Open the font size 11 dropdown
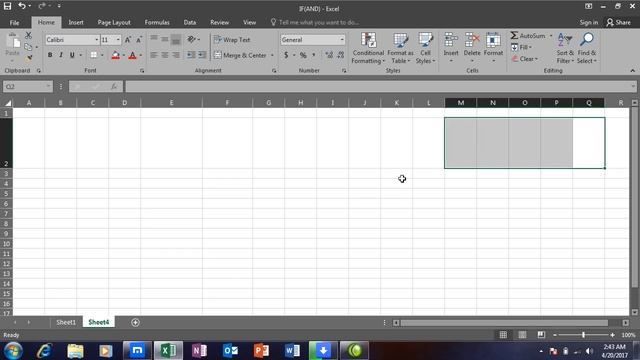640x360 pixels. pyautogui.click(x=118, y=40)
